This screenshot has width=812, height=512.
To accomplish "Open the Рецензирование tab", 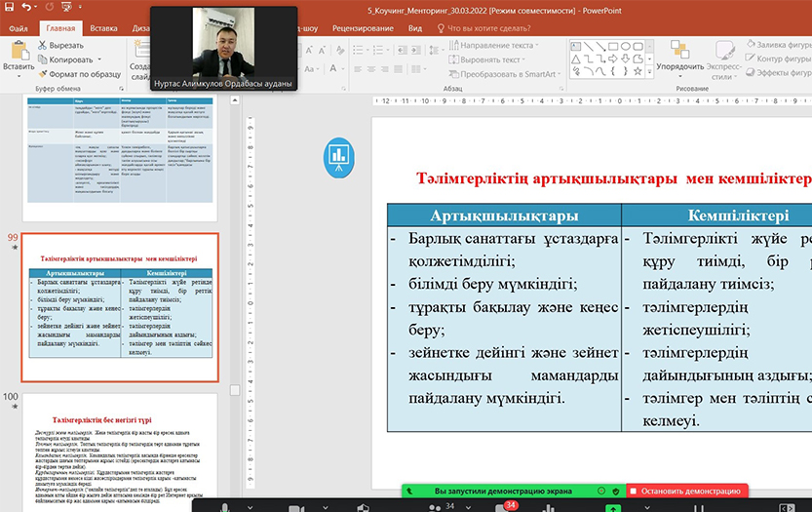I will pyautogui.click(x=362, y=28).
